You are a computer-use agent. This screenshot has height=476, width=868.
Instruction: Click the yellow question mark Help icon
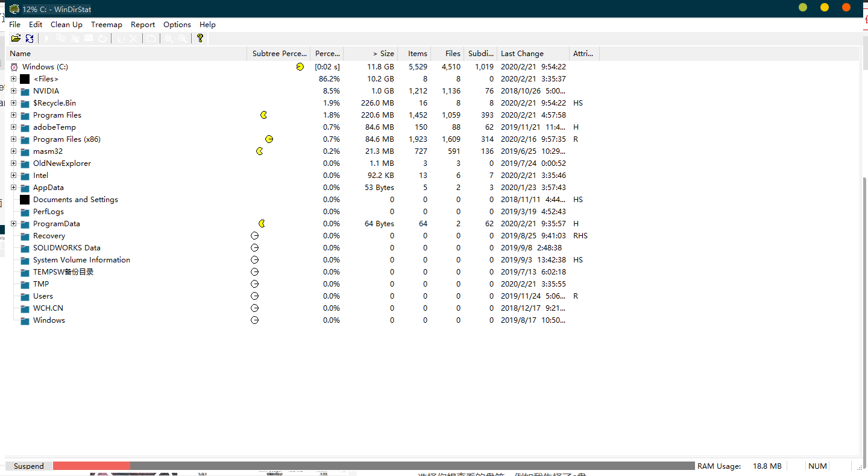point(200,38)
